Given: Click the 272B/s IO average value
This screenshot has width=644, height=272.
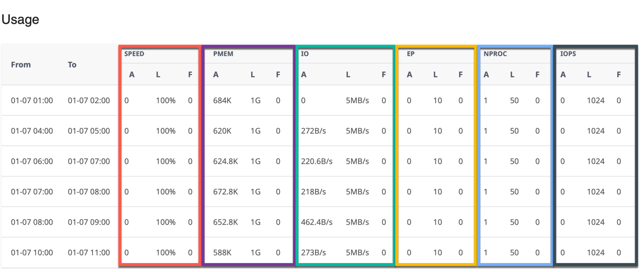Looking at the screenshot, I should pos(314,131).
